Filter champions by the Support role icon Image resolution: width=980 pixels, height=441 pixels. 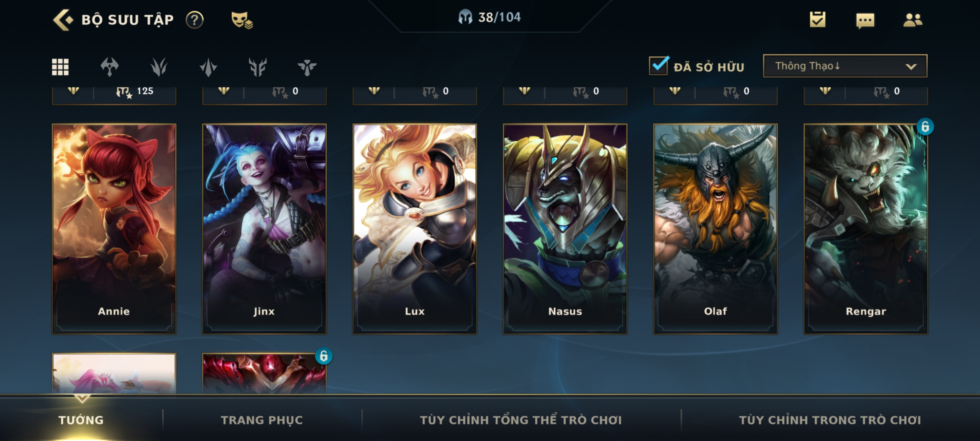click(x=307, y=67)
